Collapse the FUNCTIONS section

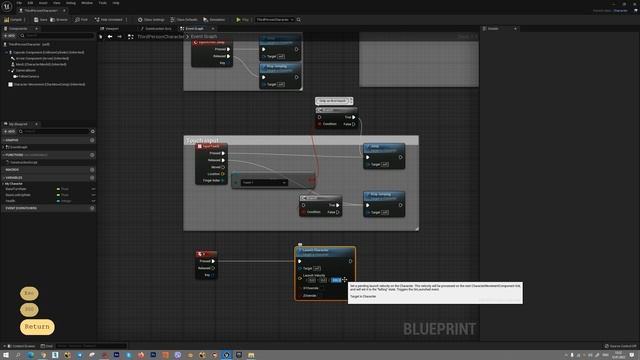tap(4, 155)
